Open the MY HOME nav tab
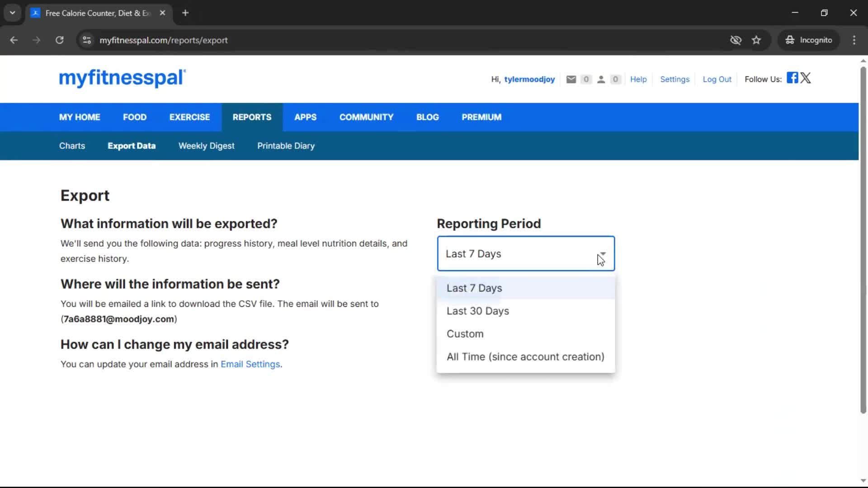The image size is (868, 488). tap(80, 117)
